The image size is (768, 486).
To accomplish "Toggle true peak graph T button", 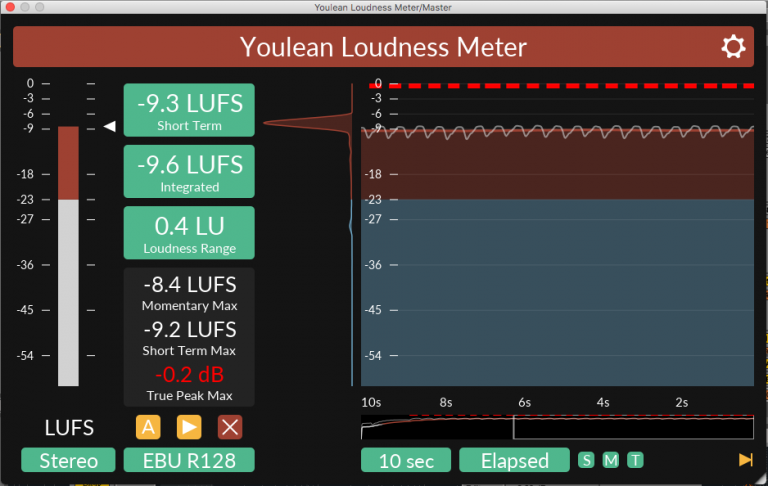I will (x=635, y=461).
